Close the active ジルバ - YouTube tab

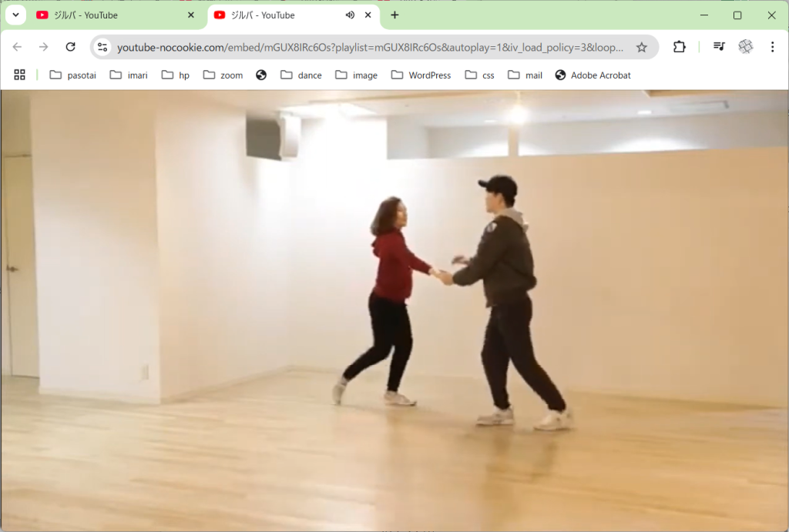tap(368, 15)
